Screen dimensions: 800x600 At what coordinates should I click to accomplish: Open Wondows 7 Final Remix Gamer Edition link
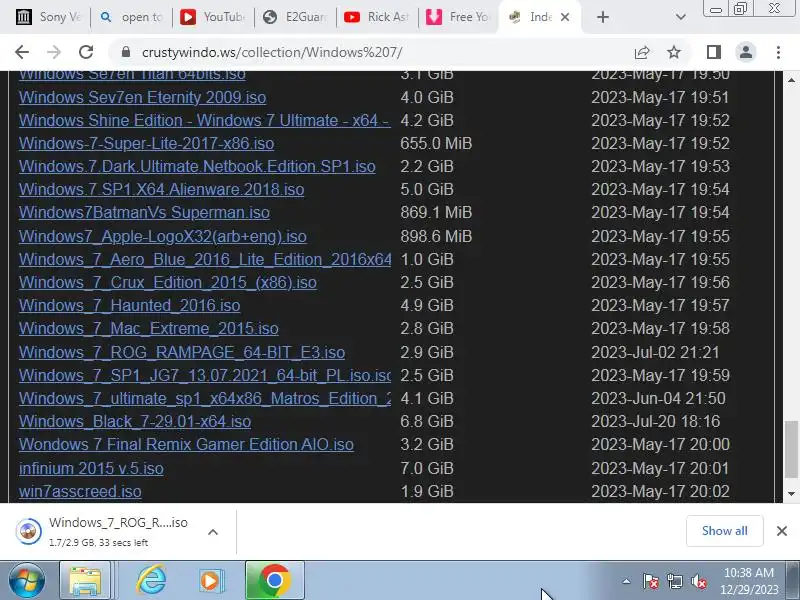pos(186,444)
